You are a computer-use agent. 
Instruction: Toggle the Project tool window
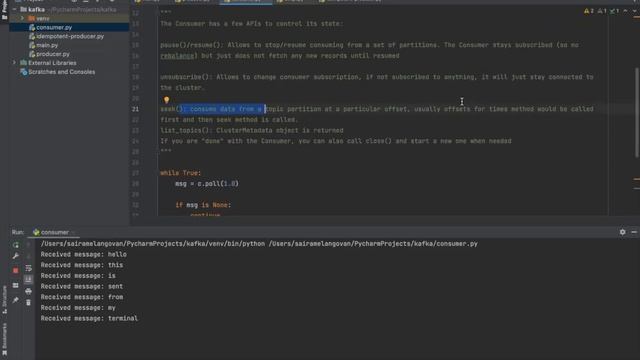click(x=4, y=10)
